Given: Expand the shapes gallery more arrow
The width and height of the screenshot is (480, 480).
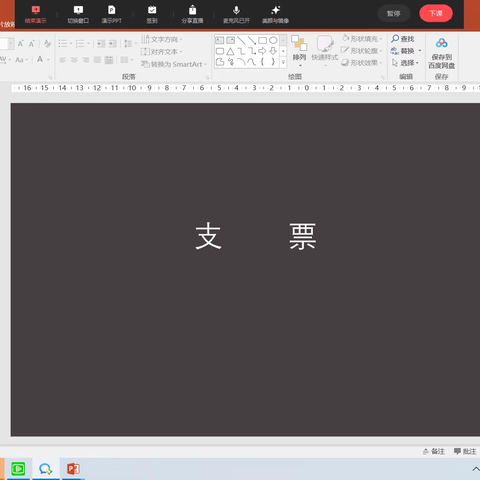Looking at the screenshot, I should pos(283,62).
